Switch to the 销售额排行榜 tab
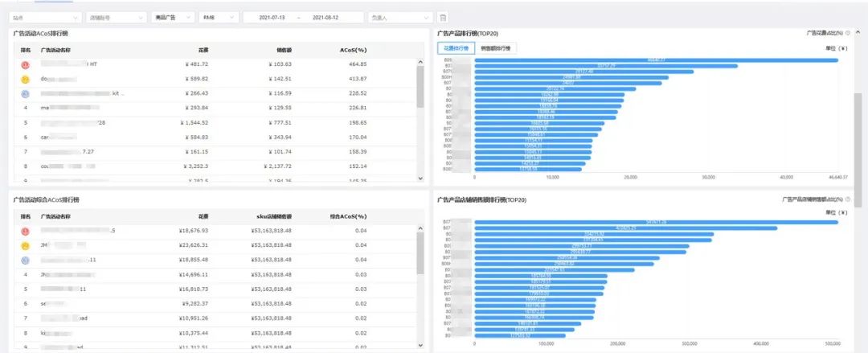 [494, 48]
